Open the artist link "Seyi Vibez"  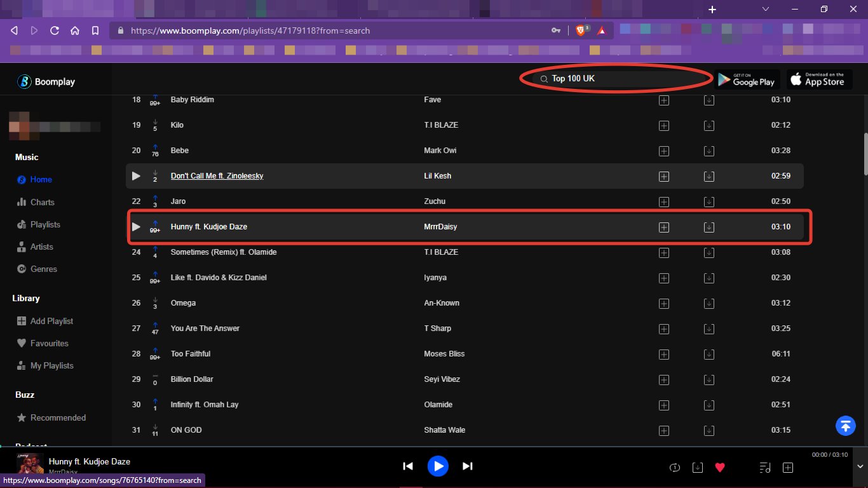[442, 379]
